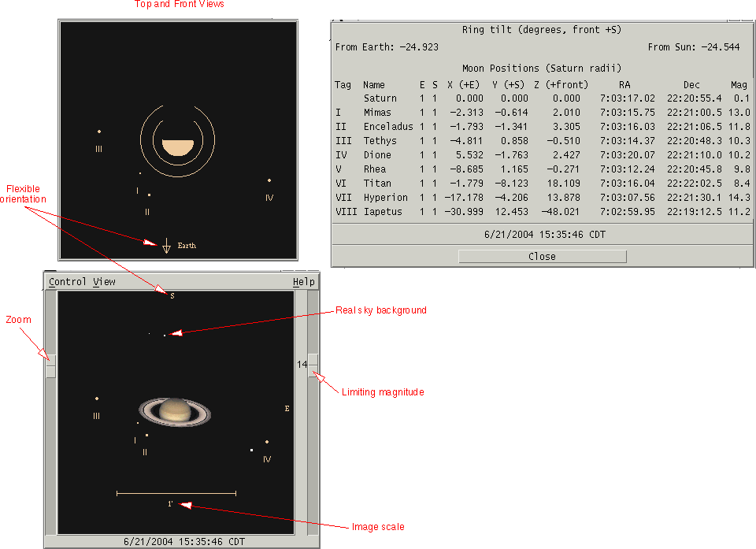Click moon IV dot in the sky view
Screen dimensions: 756x549
coord(267,442)
